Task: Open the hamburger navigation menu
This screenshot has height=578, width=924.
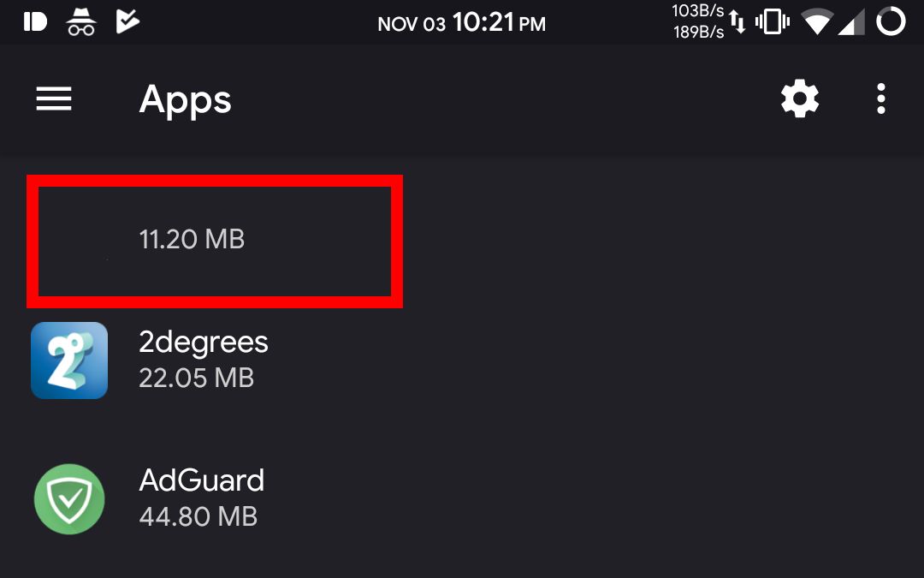Action: click(x=53, y=100)
